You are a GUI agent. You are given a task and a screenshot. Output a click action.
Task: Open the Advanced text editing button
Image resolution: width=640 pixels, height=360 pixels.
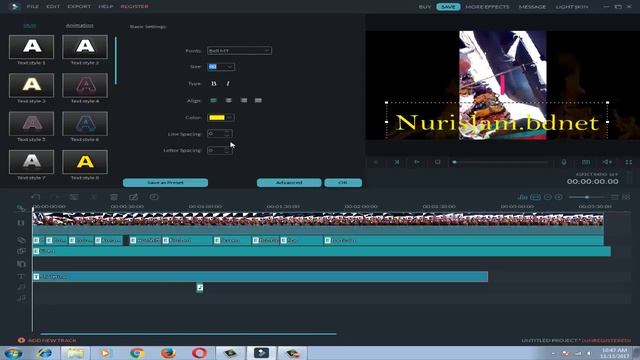(x=289, y=182)
